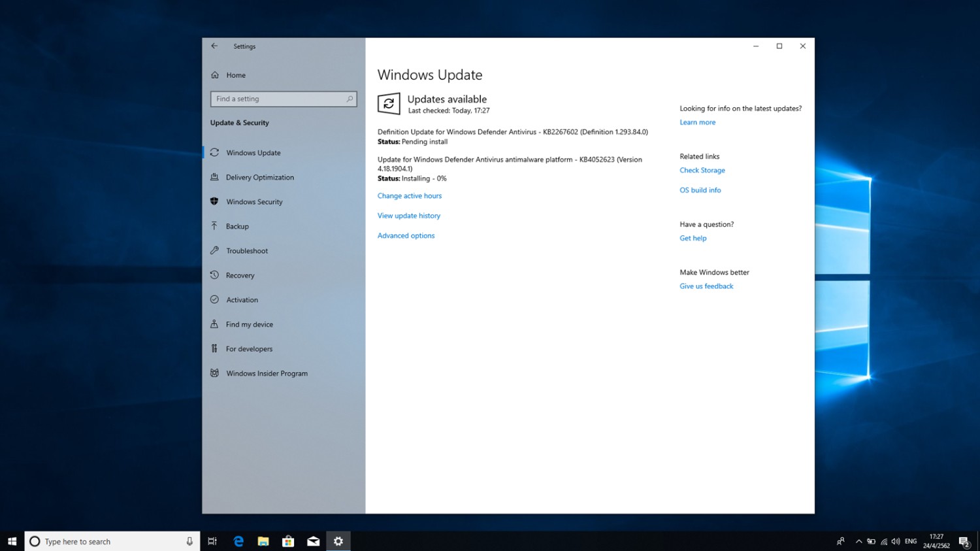Select Recovery in the sidebar

pyautogui.click(x=240, y=276)
